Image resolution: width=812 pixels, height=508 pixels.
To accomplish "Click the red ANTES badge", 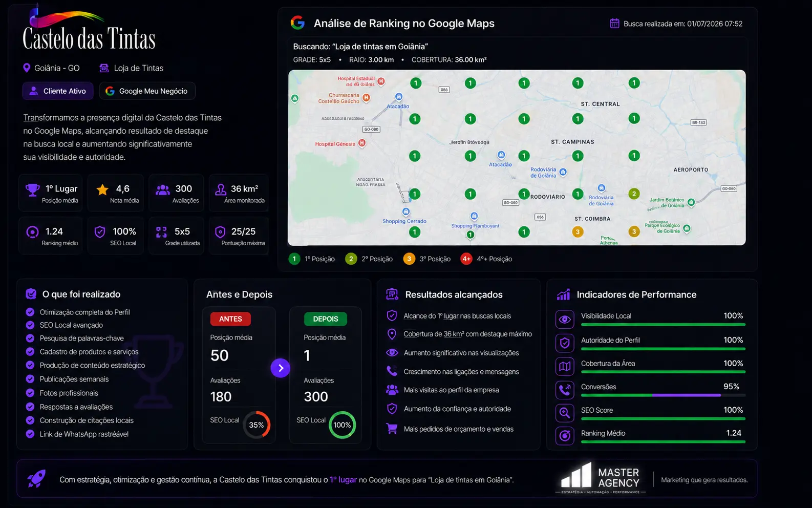I will coord(230,319).
